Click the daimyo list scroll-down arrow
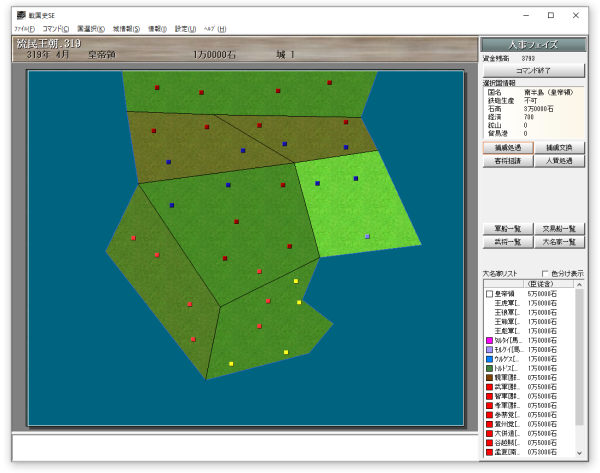This screenshot has height=473, width=600. pos(579,453)
